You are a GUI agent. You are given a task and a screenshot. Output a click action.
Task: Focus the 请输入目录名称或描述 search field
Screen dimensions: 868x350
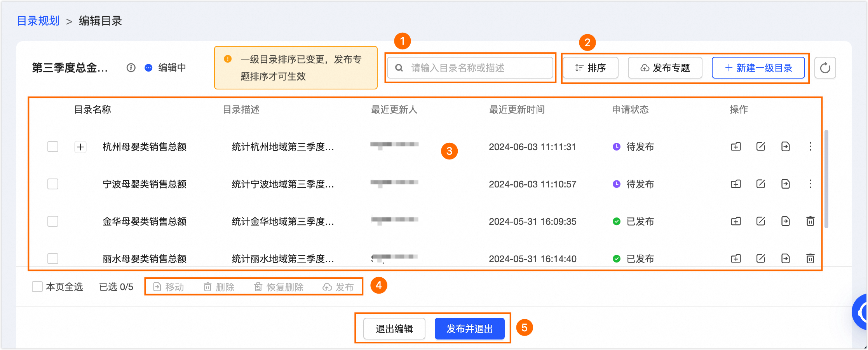[x=470, y=68]
